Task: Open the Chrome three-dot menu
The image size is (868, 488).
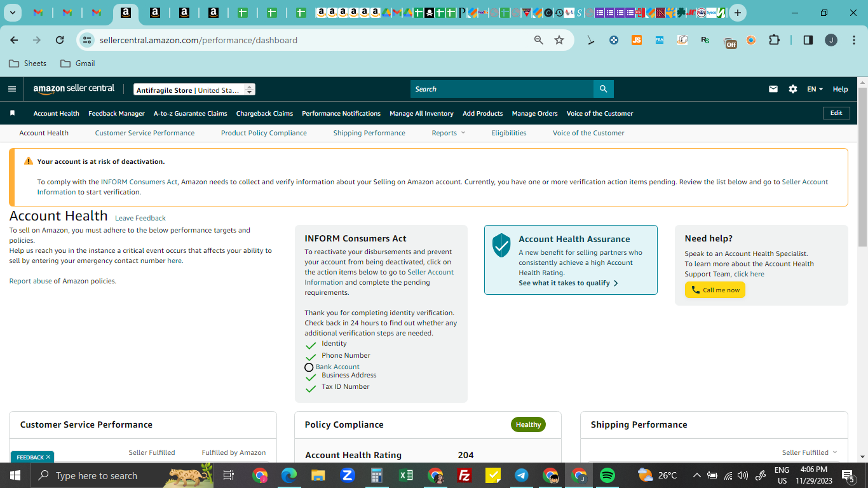Action: click(x=853, y=40)
